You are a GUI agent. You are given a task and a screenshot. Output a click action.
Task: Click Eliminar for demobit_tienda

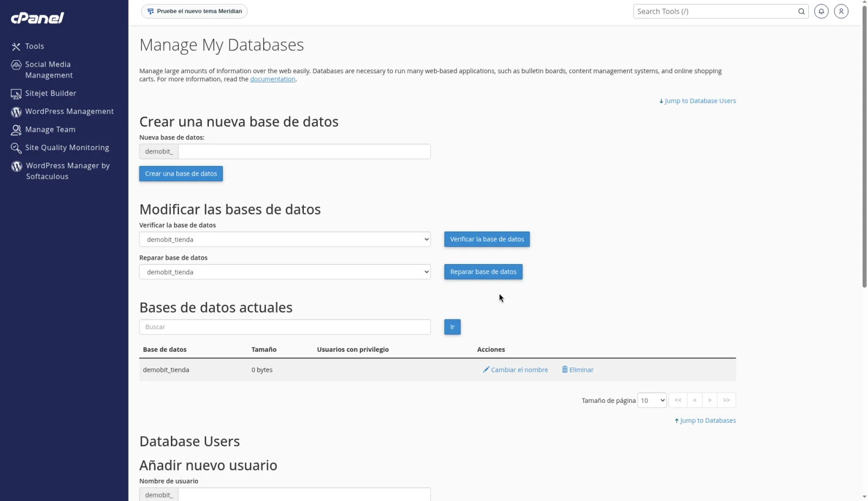click(x=577, y=370)
